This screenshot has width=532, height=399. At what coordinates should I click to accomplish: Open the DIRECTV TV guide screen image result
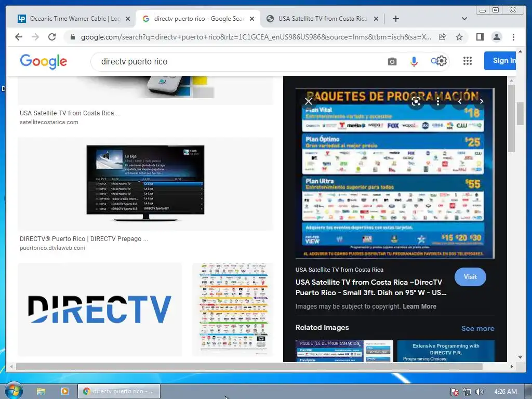[145, 183]
